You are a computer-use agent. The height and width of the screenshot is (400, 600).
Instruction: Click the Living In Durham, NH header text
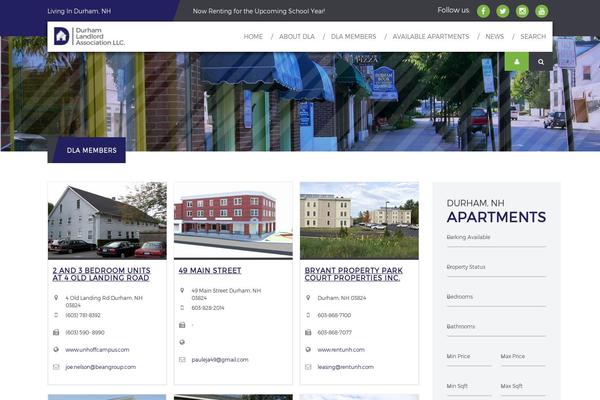coord(79,11)
